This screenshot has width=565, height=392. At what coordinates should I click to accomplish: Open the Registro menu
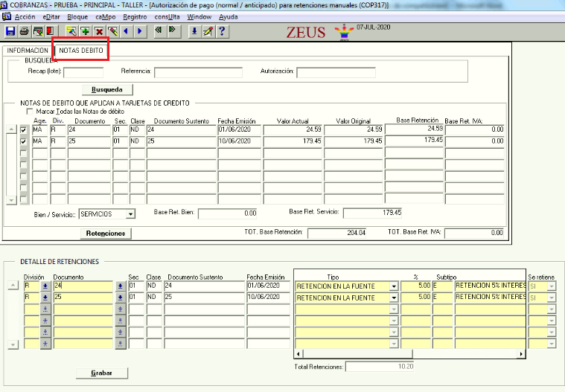135,16
